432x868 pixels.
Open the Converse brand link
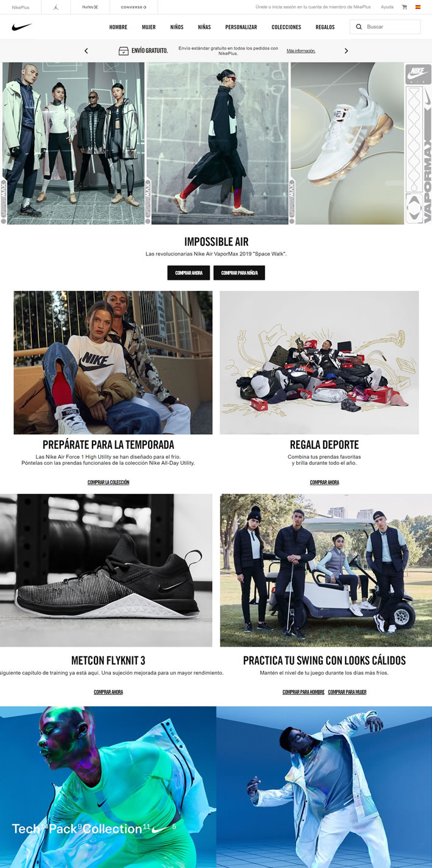133,7
